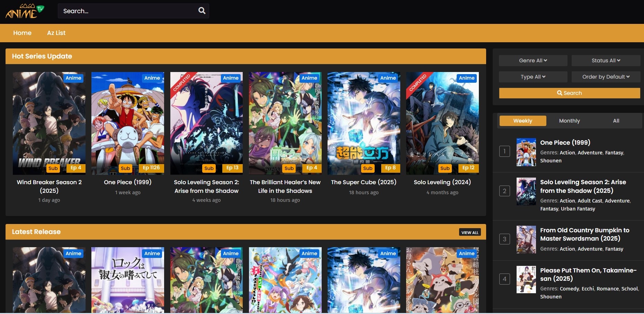Open the Home menu item
This screenshot has height=314, width=644.
pos(23,33)
